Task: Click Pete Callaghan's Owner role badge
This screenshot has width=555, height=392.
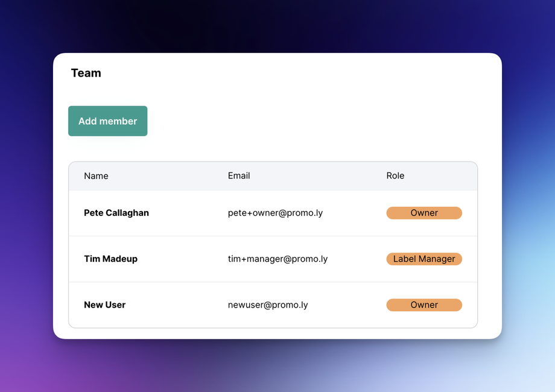Action: point(424,213)
